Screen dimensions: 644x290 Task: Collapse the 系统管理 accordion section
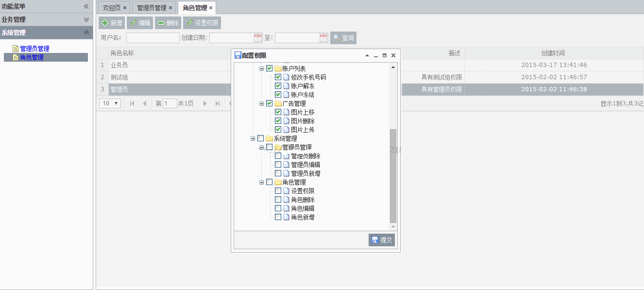coord(86,33)
